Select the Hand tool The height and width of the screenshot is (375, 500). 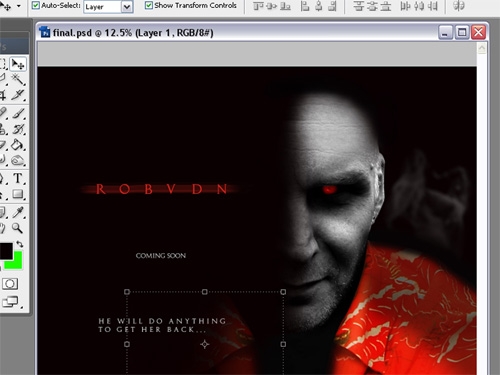3,228
